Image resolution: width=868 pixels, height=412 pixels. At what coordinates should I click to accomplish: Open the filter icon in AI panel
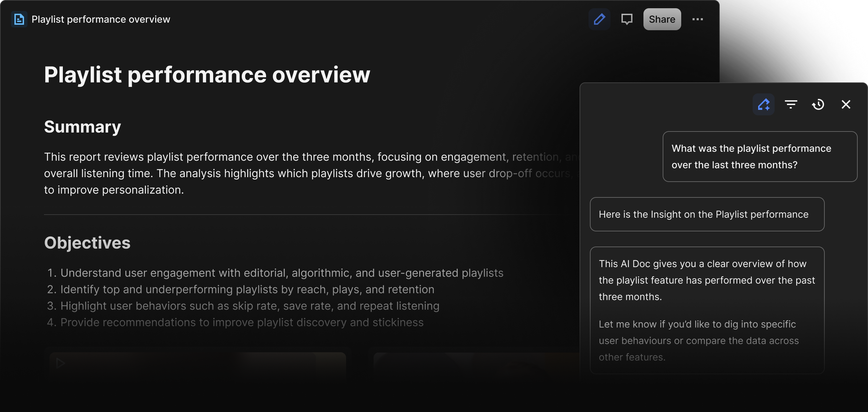[x=791, y=104]
